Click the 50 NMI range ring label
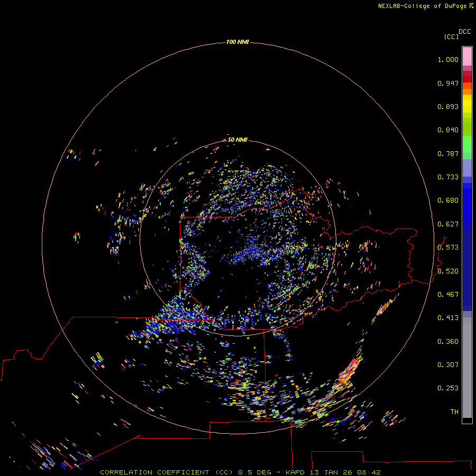476x476 pixels. tap(237, 140)
